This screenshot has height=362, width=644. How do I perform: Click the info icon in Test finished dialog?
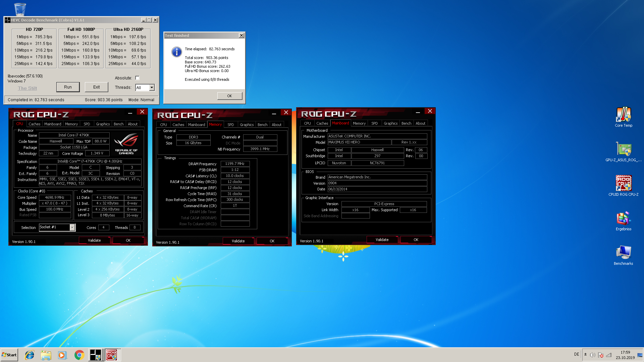tap(177, 52)
